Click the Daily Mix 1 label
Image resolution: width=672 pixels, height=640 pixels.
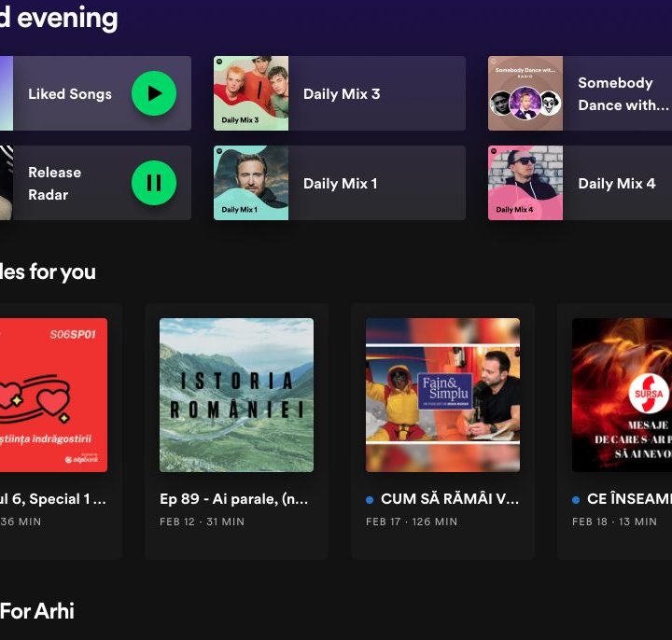(x=341, y=184)
